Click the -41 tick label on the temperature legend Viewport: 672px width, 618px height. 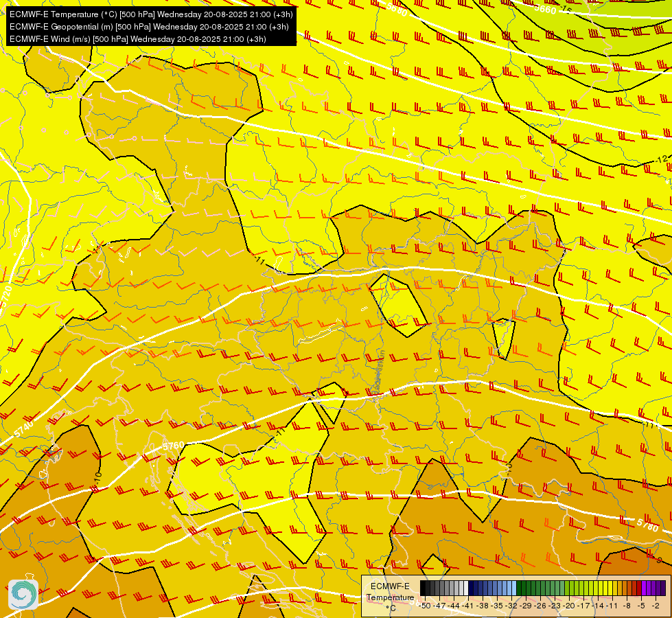point(468,606)
